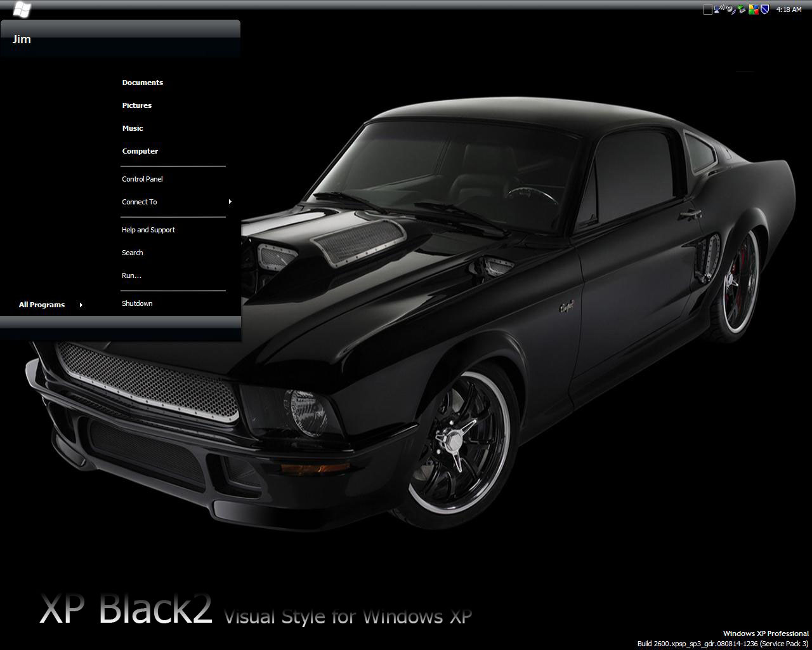Screen dimensions: 812x650
Task: Open the blue security shield tray icon
Action: (764, 10)
